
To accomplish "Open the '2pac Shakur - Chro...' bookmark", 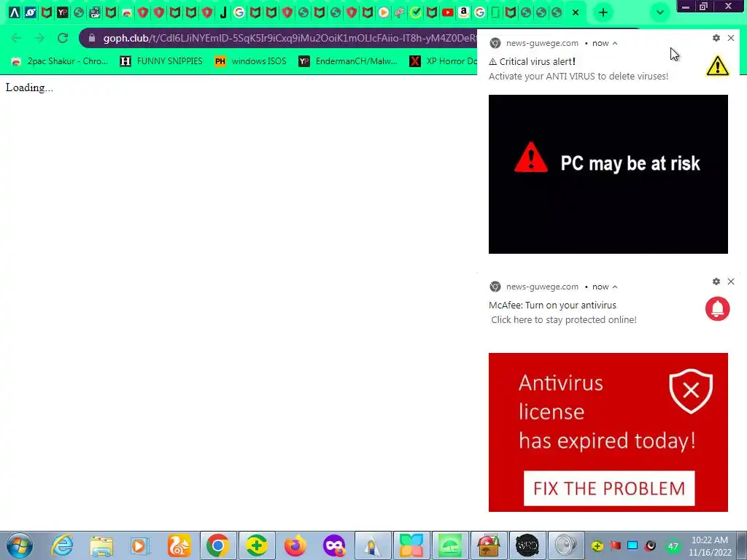I will [x=60, y=61].
